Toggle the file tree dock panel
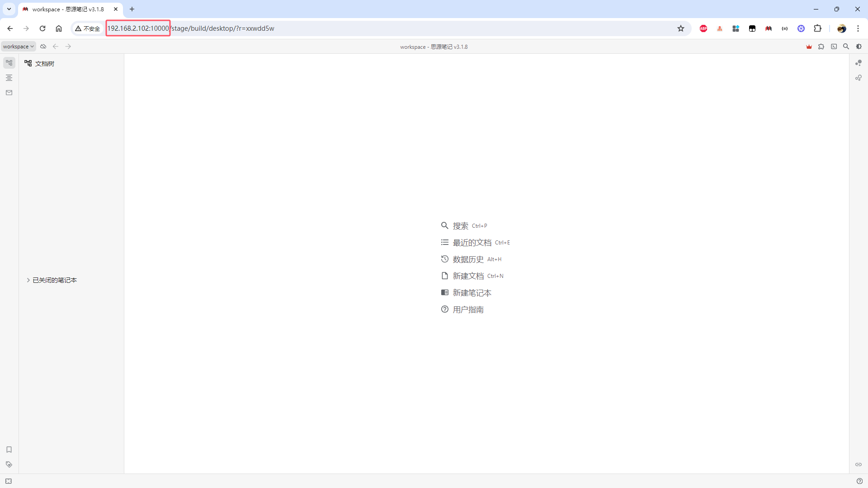Viewport: 868px width, 488px height. [9, 63]
